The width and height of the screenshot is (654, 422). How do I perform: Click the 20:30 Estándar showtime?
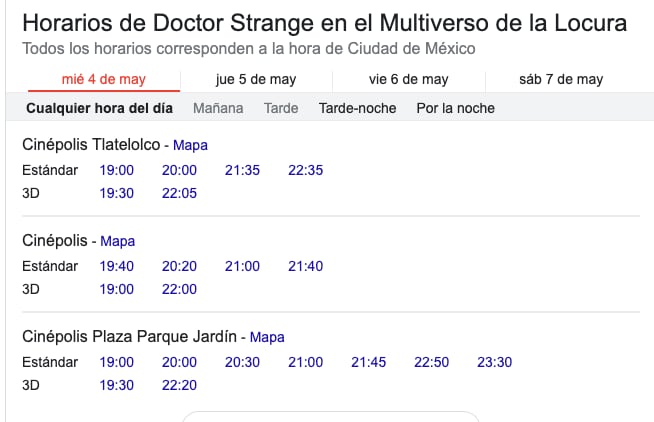[x=242, y=362]
